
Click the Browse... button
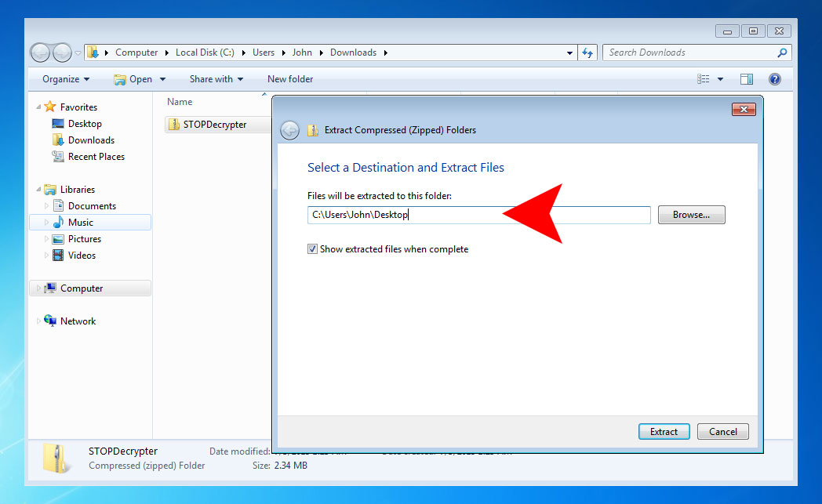coord(691,215)
